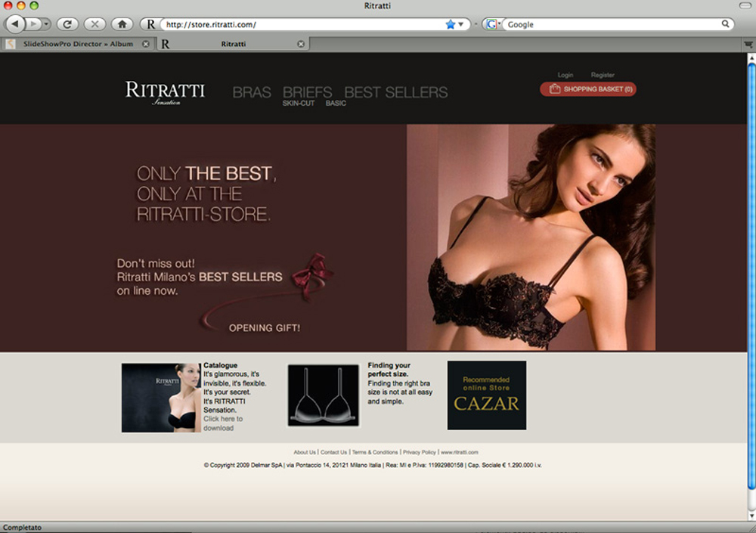Click the model hero photo banner
This screenshot has width=756, height=533.
point(531,237)
